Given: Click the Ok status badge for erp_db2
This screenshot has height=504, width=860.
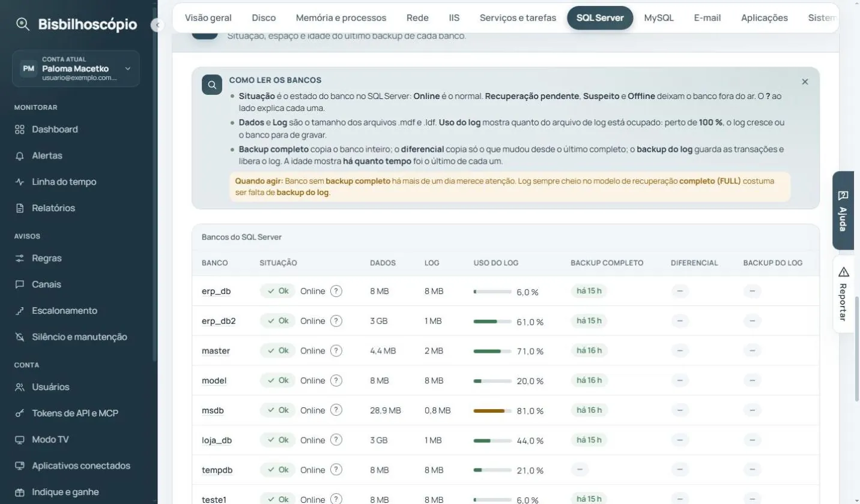Looking at the screenshot, I should point(277,321).
